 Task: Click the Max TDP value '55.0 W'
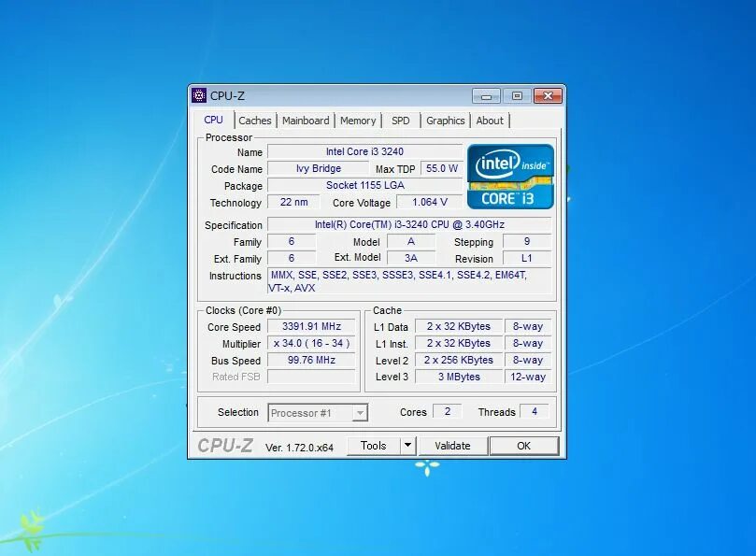(442, 168)
